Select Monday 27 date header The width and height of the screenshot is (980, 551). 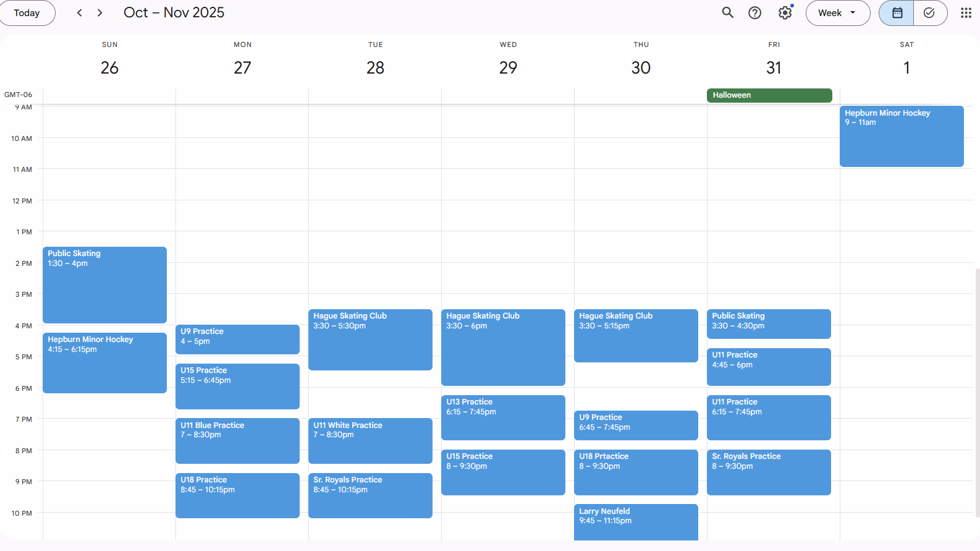[242, 67]
